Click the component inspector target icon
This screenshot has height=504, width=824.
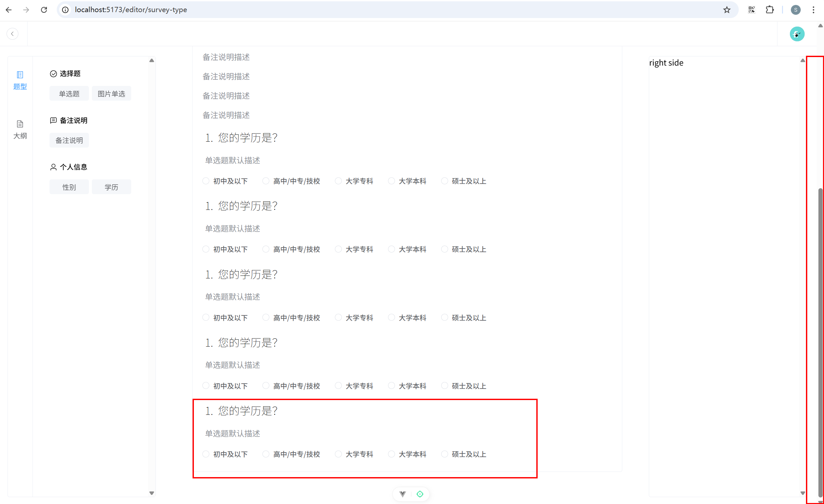point(420,494)
